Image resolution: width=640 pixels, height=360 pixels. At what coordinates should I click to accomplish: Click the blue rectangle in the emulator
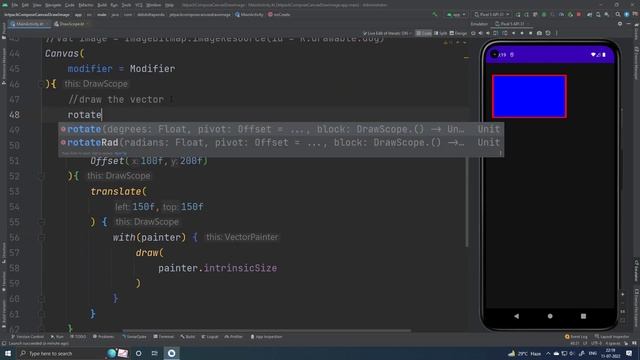click(x=529, y=96)
